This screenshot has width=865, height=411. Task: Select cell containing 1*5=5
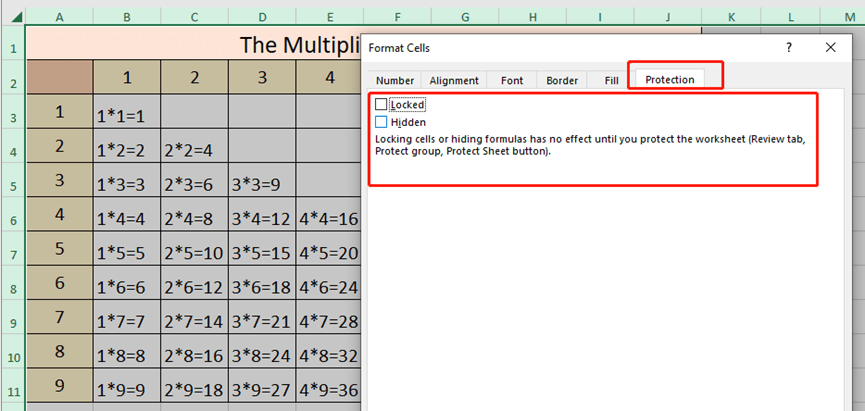(127, 249)
